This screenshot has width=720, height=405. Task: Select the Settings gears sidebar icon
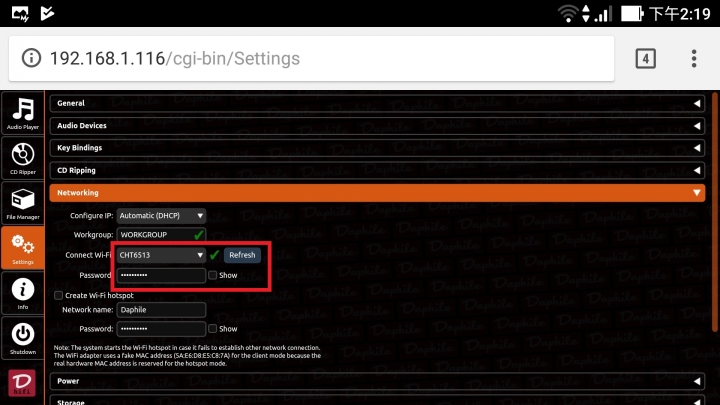tap(22, 248)
